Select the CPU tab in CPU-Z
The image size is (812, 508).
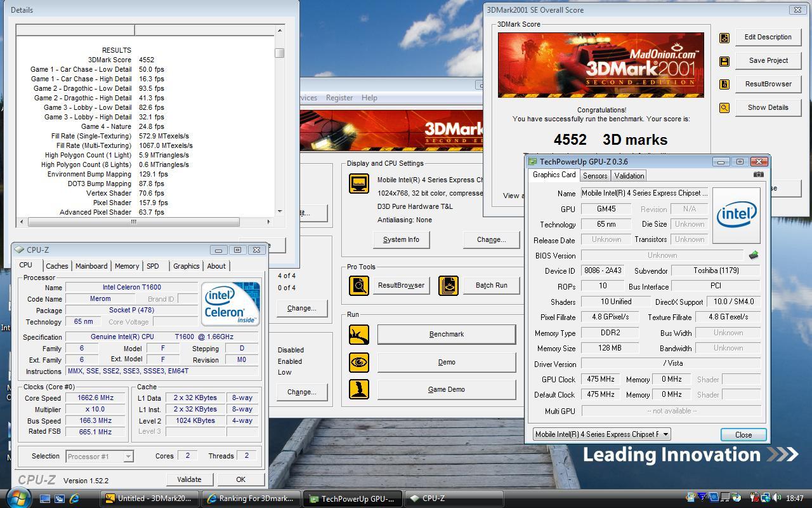point(25,265)
